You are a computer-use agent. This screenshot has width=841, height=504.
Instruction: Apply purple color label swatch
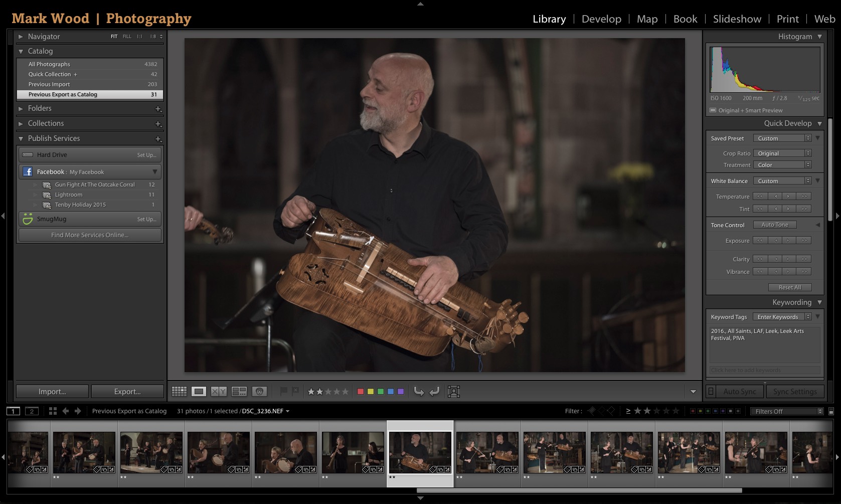[401, 392]
